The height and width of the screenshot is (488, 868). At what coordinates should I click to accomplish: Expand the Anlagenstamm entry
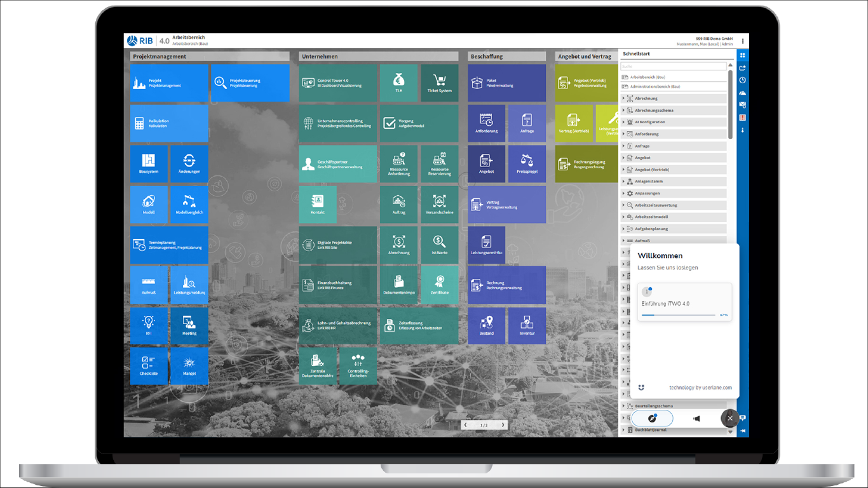(x=623, y=182)
